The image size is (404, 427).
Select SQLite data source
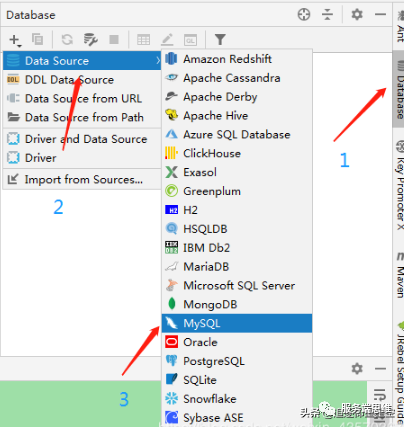(x=237, y=380)
